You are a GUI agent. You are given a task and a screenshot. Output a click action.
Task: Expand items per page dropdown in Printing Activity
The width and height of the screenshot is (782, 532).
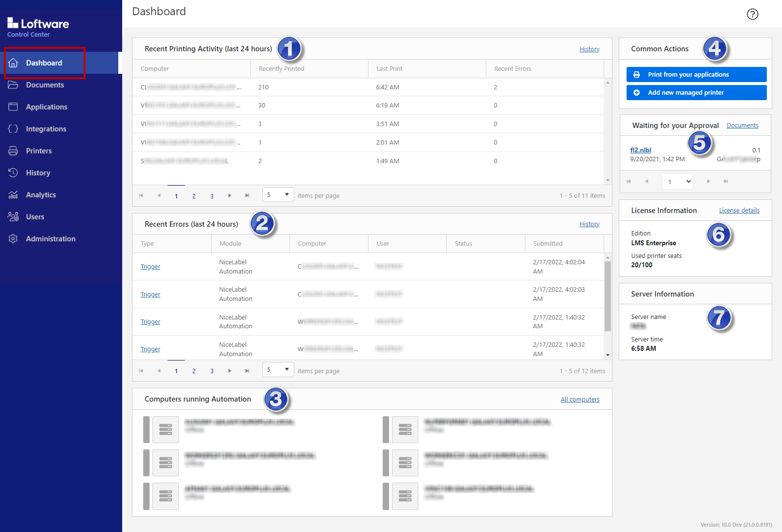[278, 195]
